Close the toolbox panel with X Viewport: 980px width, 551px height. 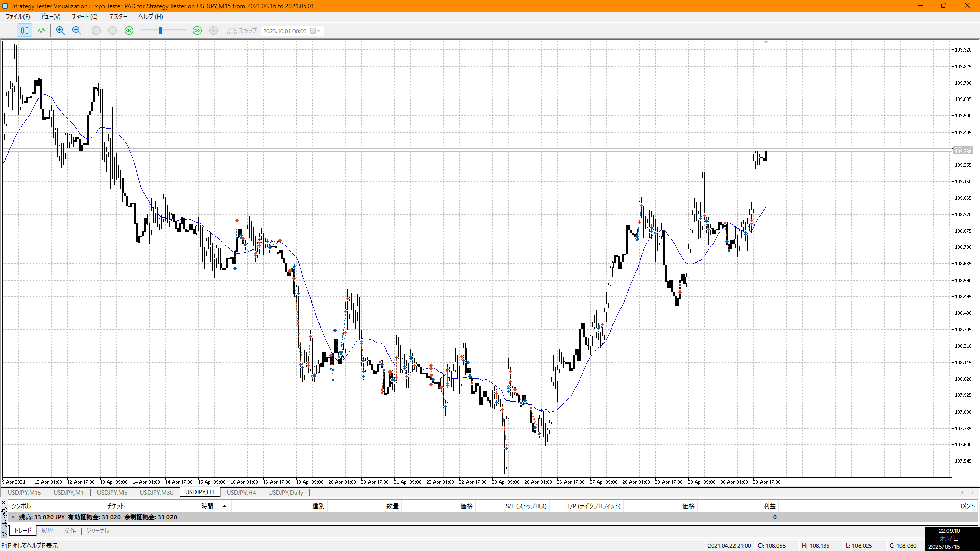(4, 503)
